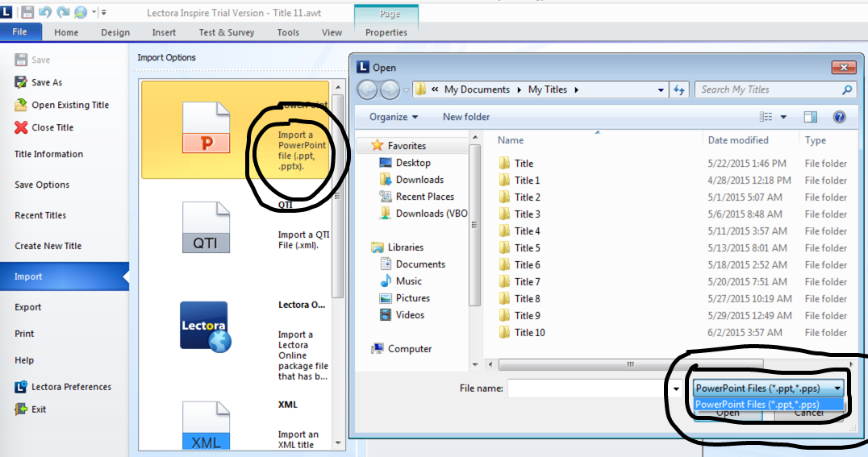Select Create New Title
The image size is (868, 457).
[x=48, y=246]
